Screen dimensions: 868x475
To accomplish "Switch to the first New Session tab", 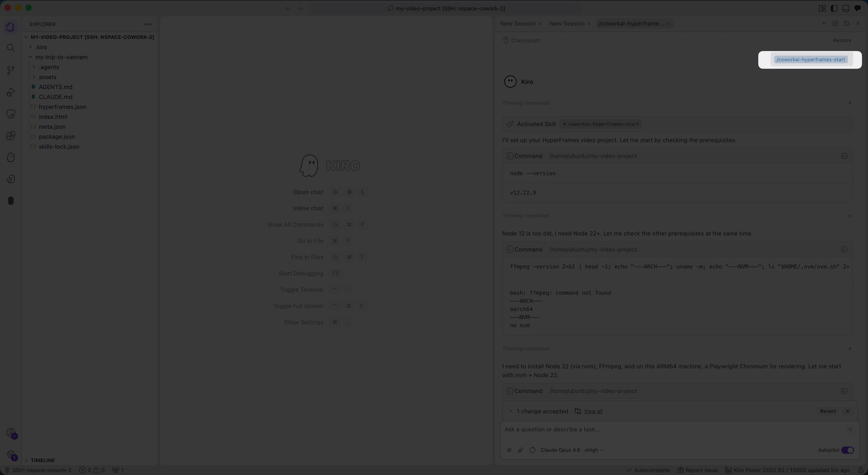I will click(x=518, y=24).
